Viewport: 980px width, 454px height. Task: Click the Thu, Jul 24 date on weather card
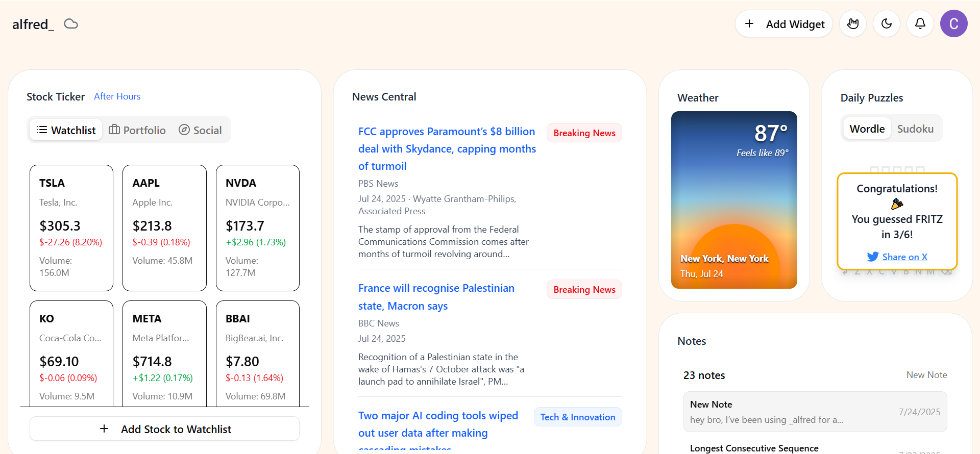pos(701,274)
